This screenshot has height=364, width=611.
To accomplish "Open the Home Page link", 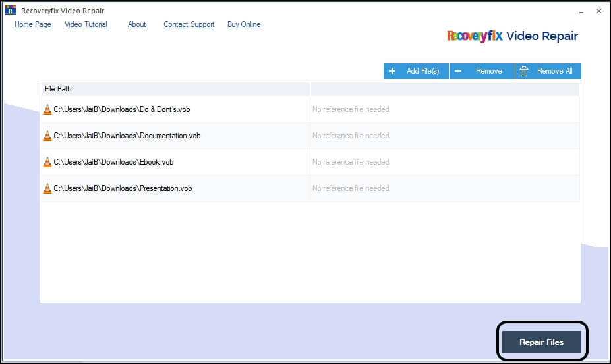I will click(x=33, y=24).
